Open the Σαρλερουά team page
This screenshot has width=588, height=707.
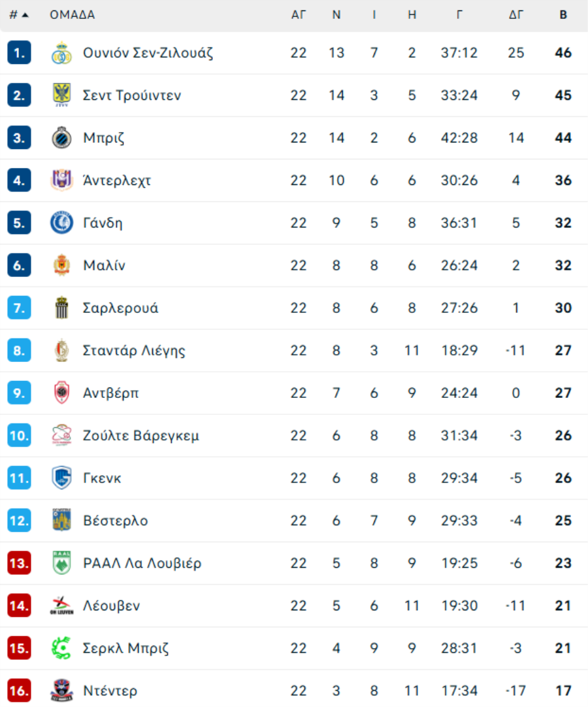(120, 308)
